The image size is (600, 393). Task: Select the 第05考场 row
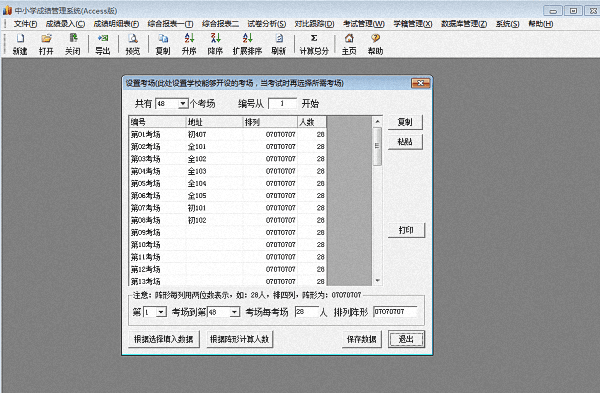pyautogui.click(x=228, y=183)
